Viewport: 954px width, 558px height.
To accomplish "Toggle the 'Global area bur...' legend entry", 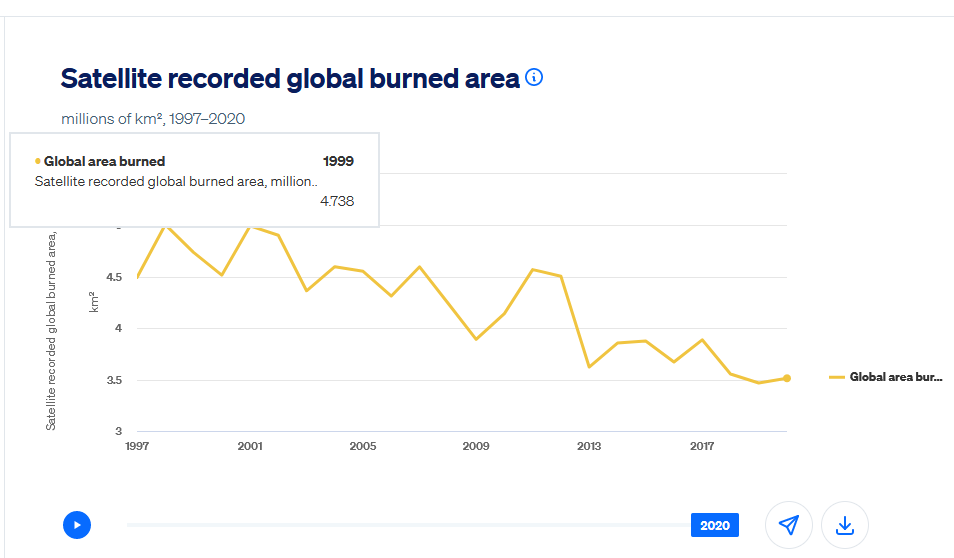I will coord(895,377).
